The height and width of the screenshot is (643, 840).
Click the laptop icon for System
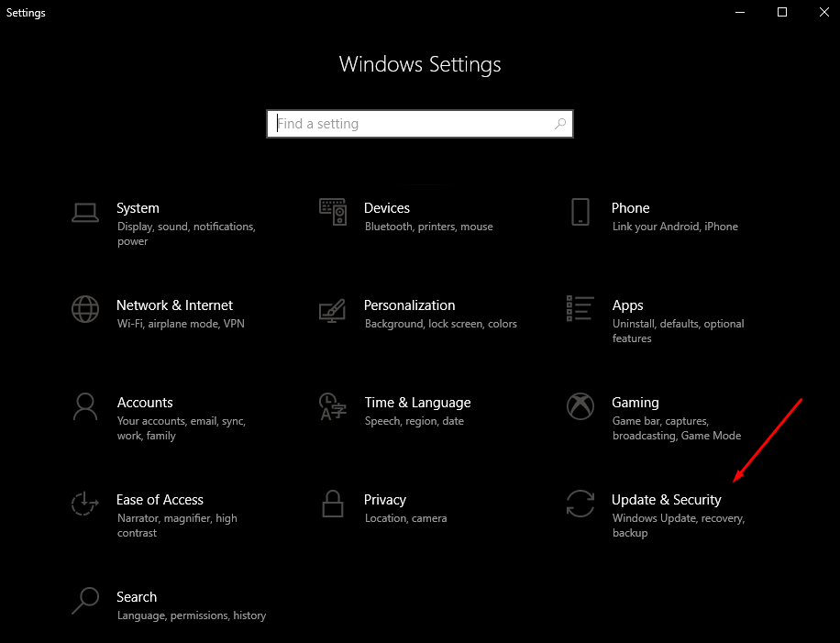coord(85,212)
